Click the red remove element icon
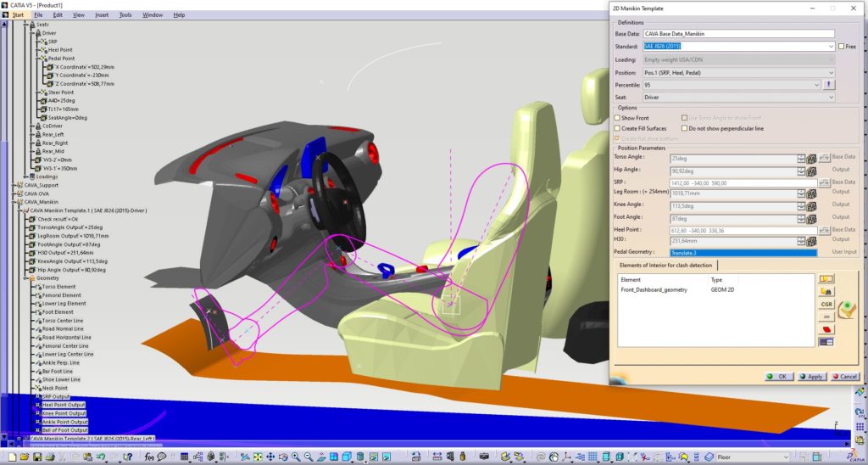This screenshot has width=868, height=465. [x=826, y=329]
